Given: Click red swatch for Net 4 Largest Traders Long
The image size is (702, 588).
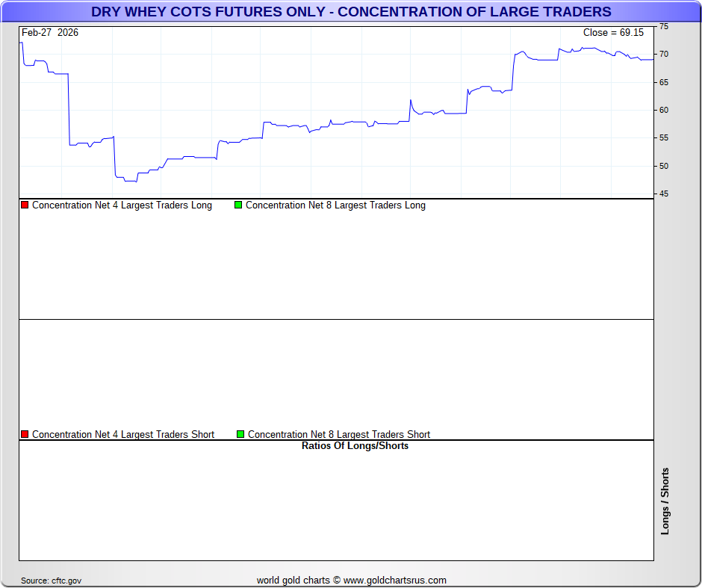Looking at the screenshot, I should pos(25,205).
